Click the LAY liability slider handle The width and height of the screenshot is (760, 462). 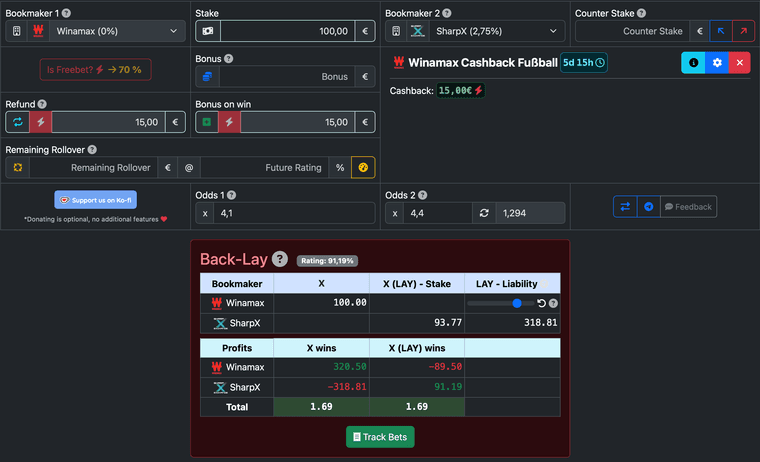(x=517, y=303)
